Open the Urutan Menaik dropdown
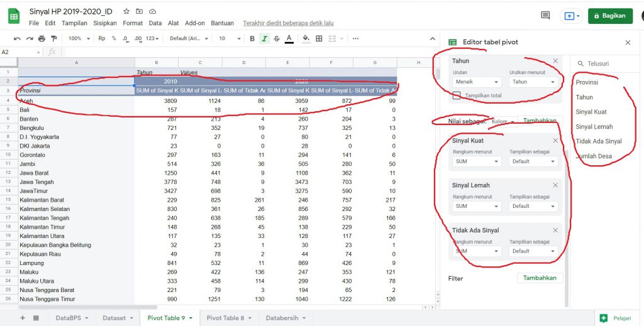The width and height of the screenshot is (644, 326). [x=477, y=82]
